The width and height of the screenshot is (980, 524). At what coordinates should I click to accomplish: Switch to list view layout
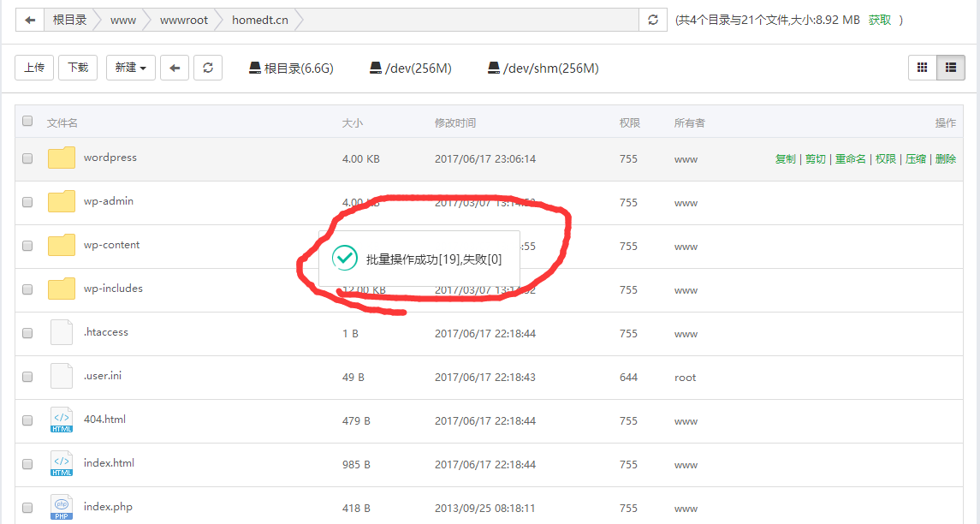950,68
